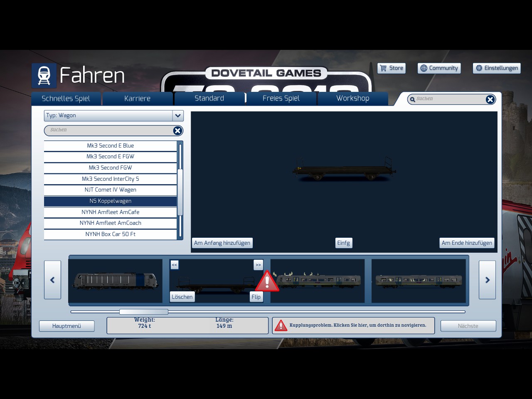This screenshot has height=399, width=532.
Task: Select the coach thumbnail with white roof details
Action: pyautogui.click(x=318, y=281)
